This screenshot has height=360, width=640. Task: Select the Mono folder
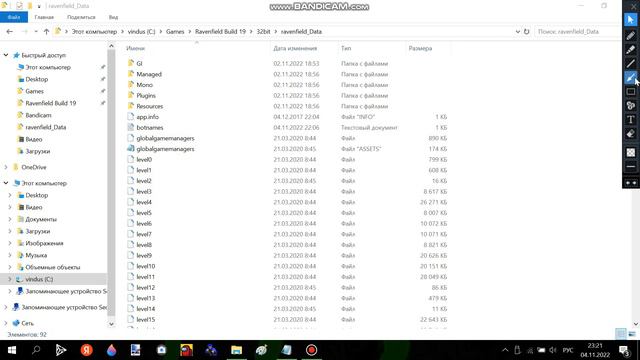coord(144,85)
